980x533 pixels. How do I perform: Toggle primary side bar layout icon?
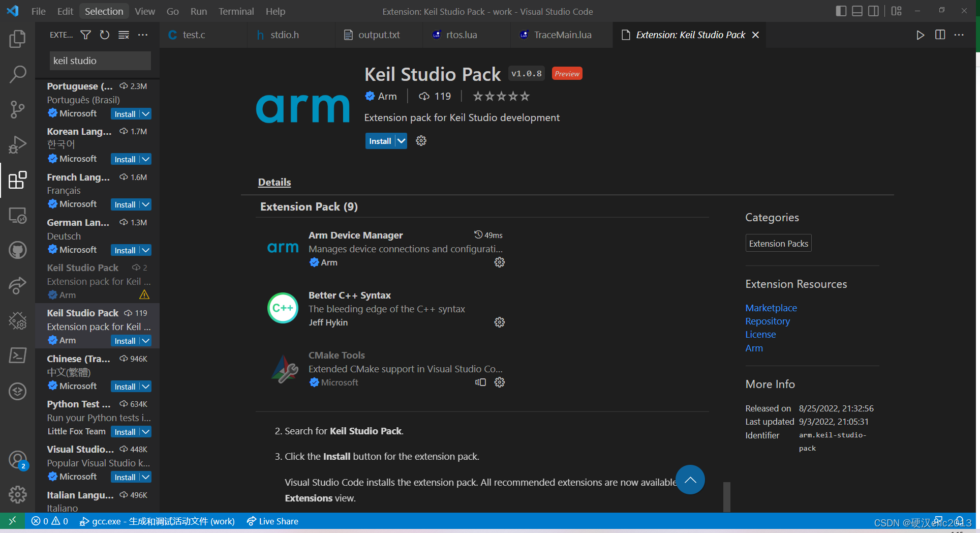841,11
